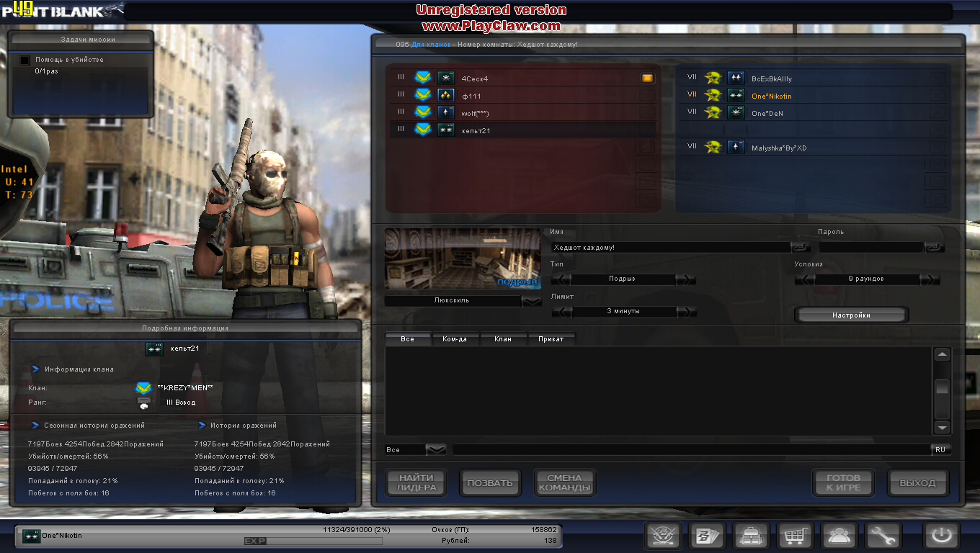The height and width of the screenshot is (553, 980).
Task: Switch to the Клан chat tab
Action: (503, 339)
